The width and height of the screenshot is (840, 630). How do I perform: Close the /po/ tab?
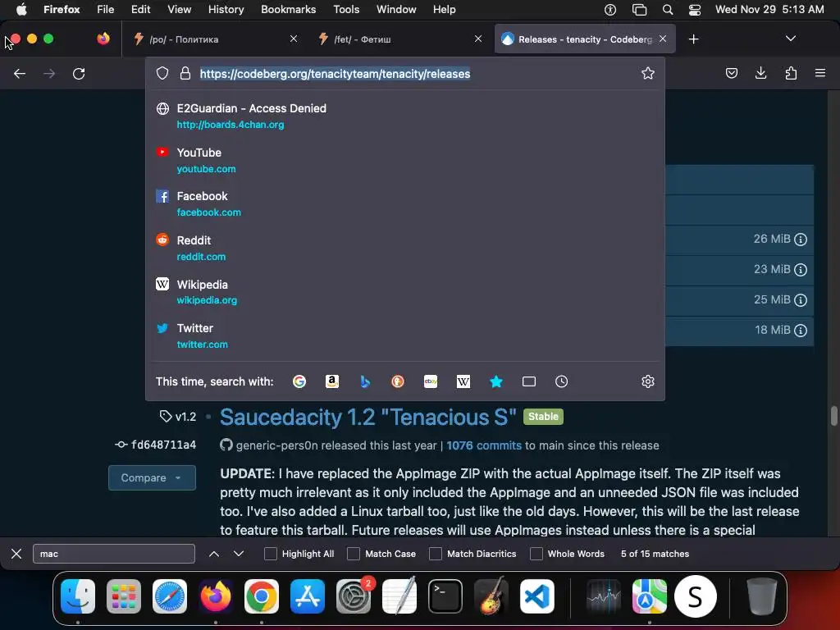pyautogui.click(x=294, y=39)
